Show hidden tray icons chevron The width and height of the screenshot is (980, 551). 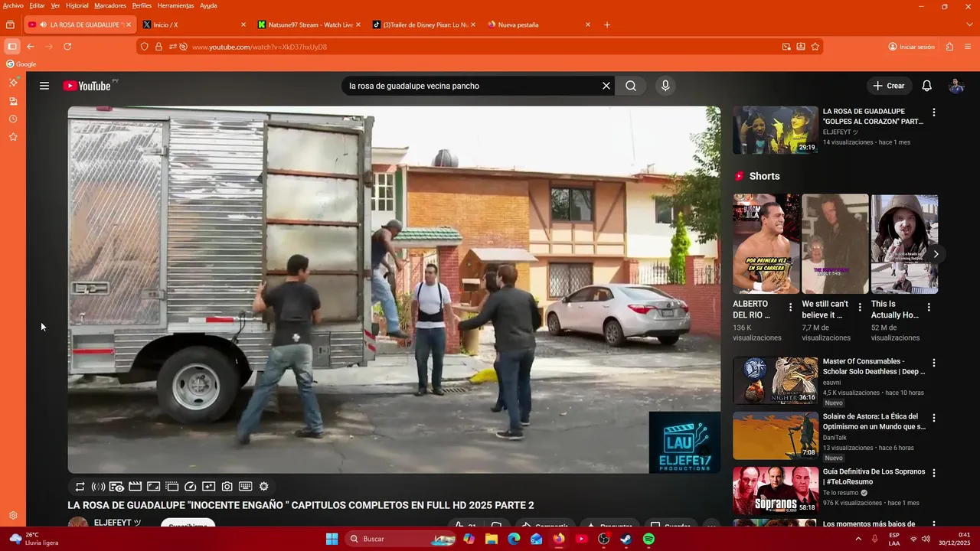pos(858,539)
